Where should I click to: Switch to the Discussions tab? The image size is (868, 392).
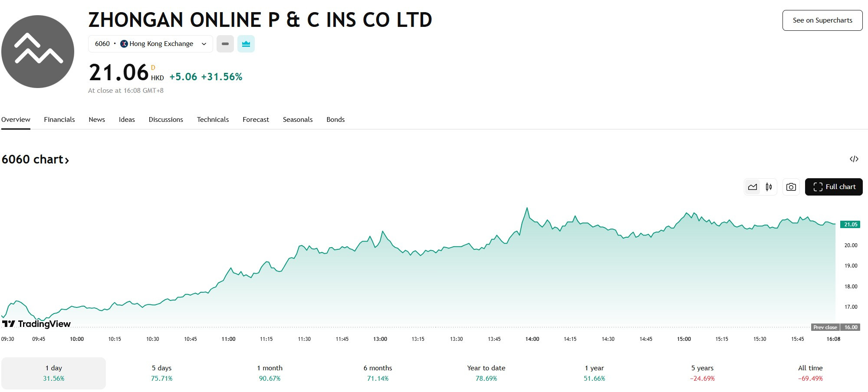[x=166, y=120]
